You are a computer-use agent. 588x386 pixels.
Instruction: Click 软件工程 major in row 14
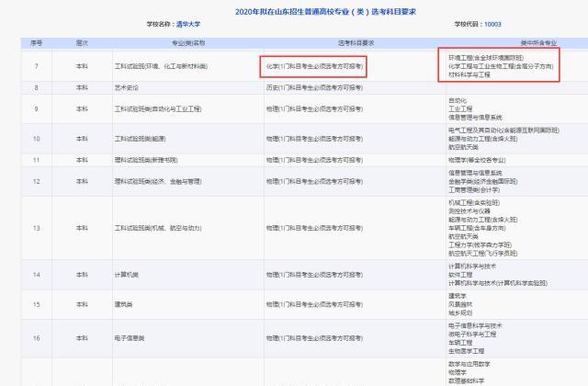coord(460,275)
